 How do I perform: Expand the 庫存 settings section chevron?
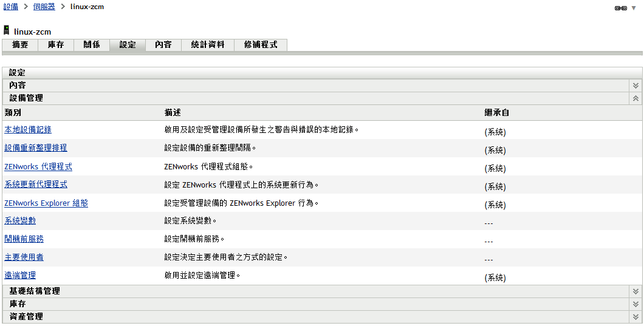pos(635,304)
